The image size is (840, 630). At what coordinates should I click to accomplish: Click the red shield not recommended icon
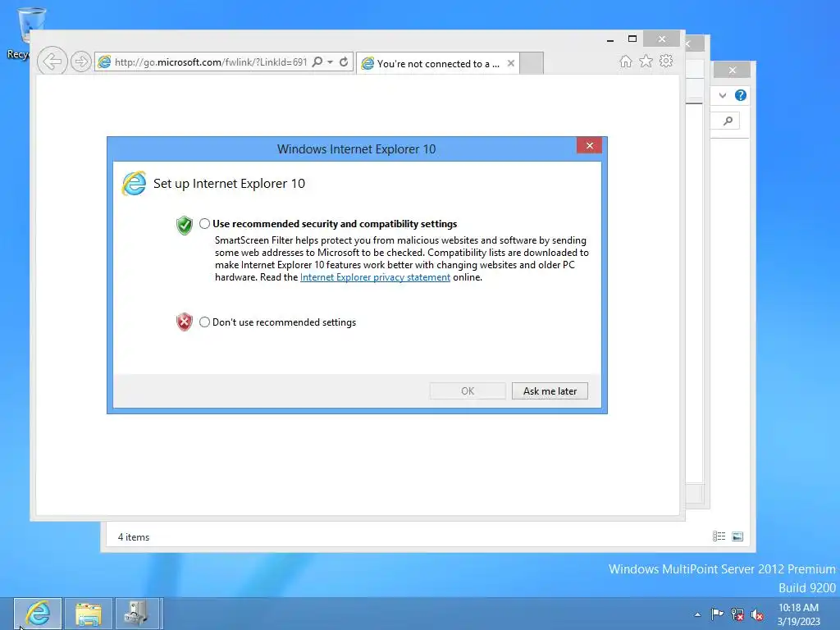pos(185,322)
